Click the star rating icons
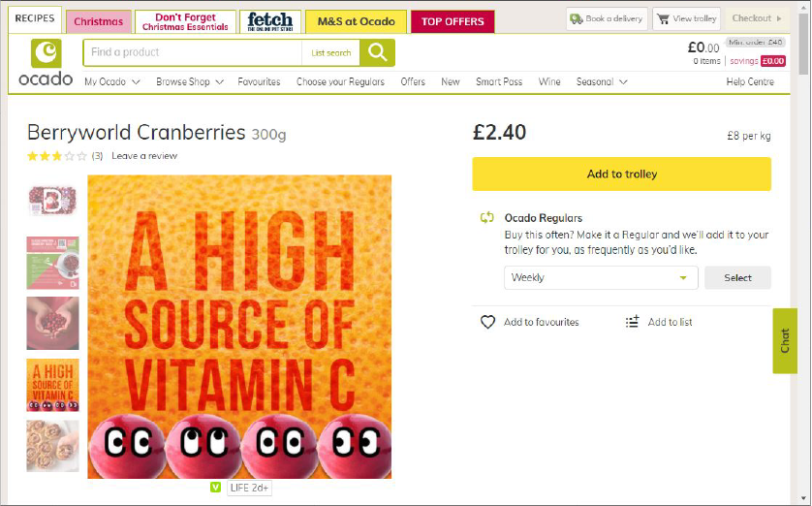Image resolution: width=812 pixels, height=506 pixels. tap(56, 156)
